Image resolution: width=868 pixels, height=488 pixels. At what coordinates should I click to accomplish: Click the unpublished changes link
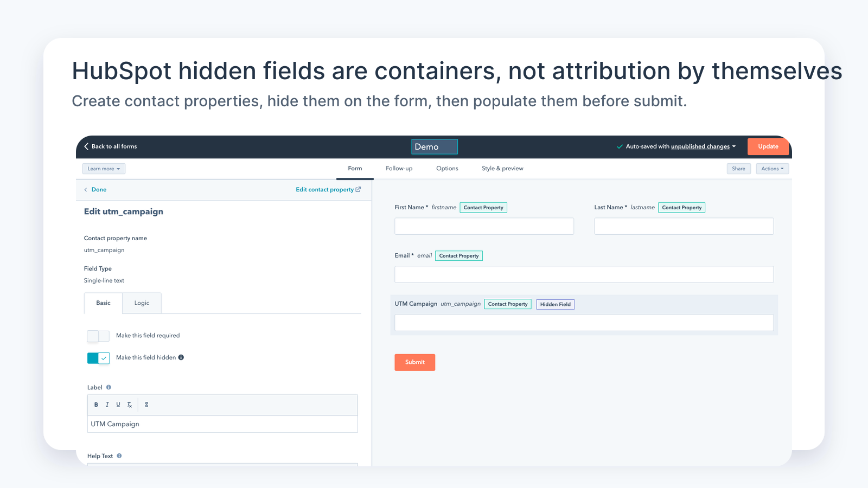[x=700, y=146]
